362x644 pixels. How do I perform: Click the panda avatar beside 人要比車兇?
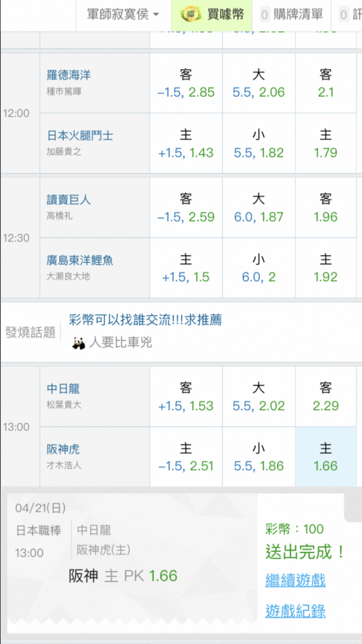pos(79,343)
